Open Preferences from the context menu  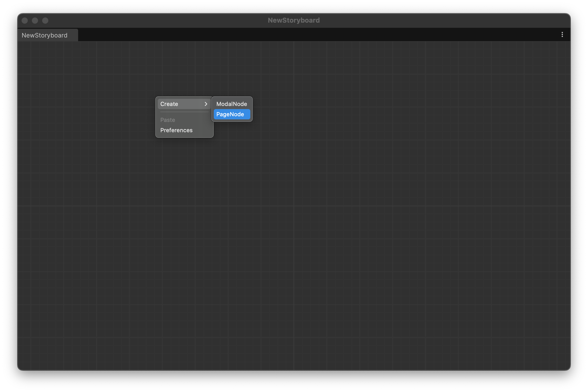[x=176, y=130]
